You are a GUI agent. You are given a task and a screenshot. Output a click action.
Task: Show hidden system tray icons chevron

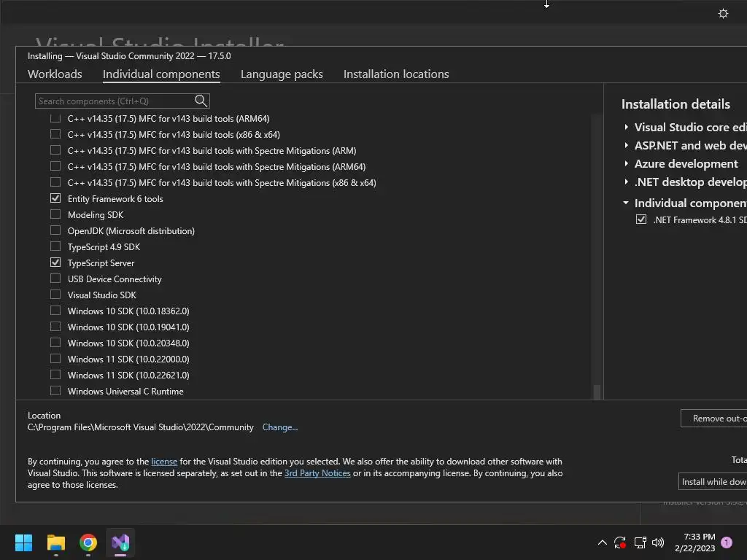click(602, 542)
